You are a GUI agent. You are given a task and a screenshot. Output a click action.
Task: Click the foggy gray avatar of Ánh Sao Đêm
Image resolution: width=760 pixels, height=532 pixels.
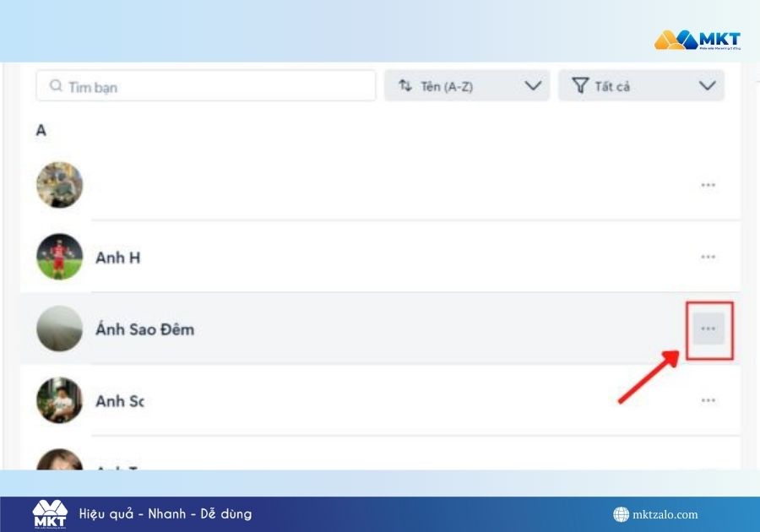tap(60, 328)
